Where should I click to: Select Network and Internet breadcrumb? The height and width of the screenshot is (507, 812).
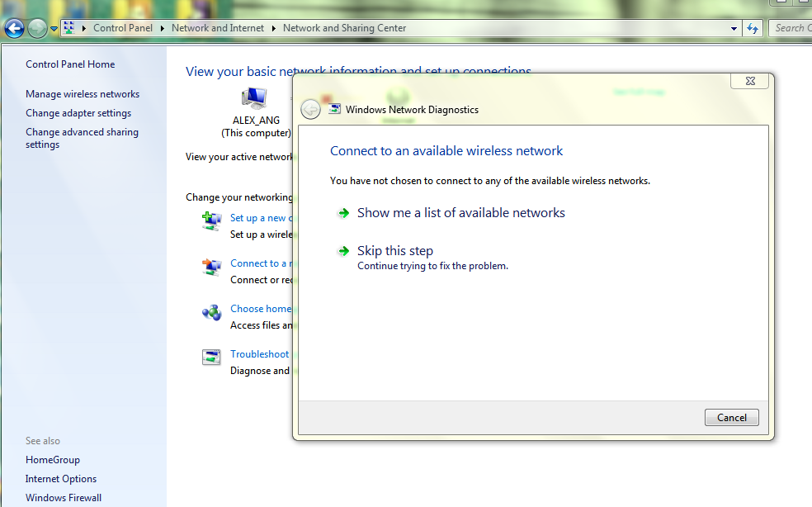[x=218, y=28]
